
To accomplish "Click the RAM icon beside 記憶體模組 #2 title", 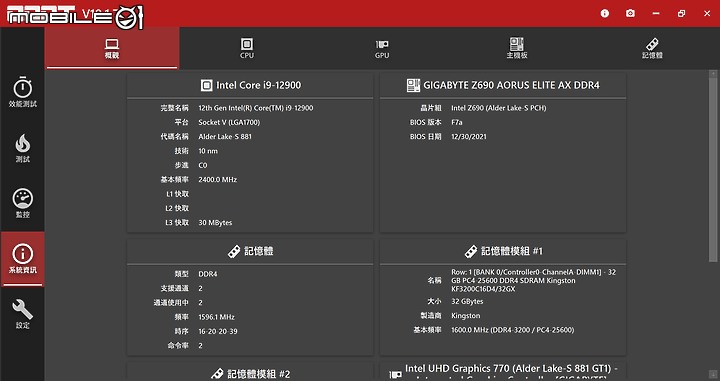I will (217, 374).
